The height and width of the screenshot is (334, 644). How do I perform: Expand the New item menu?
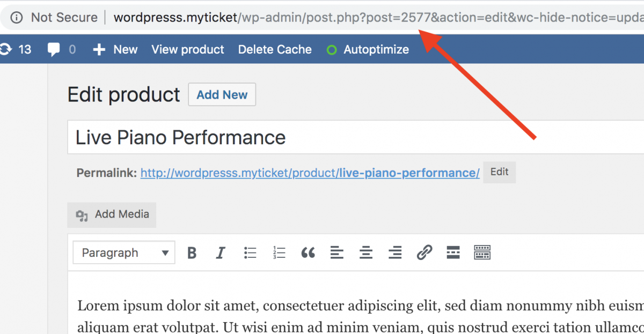(115, 49)
